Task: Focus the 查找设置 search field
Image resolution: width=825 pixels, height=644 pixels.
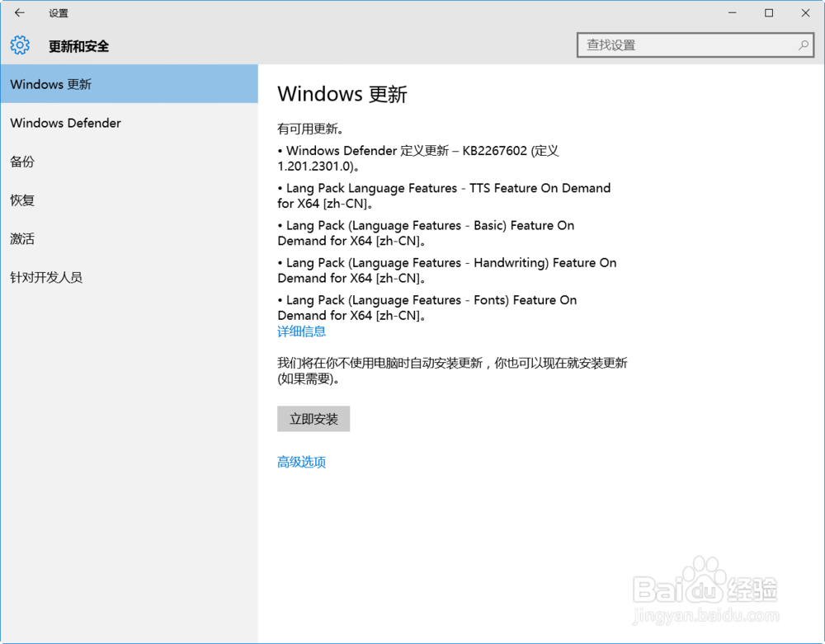Action: pyautogui.click(x=695, y=45)
